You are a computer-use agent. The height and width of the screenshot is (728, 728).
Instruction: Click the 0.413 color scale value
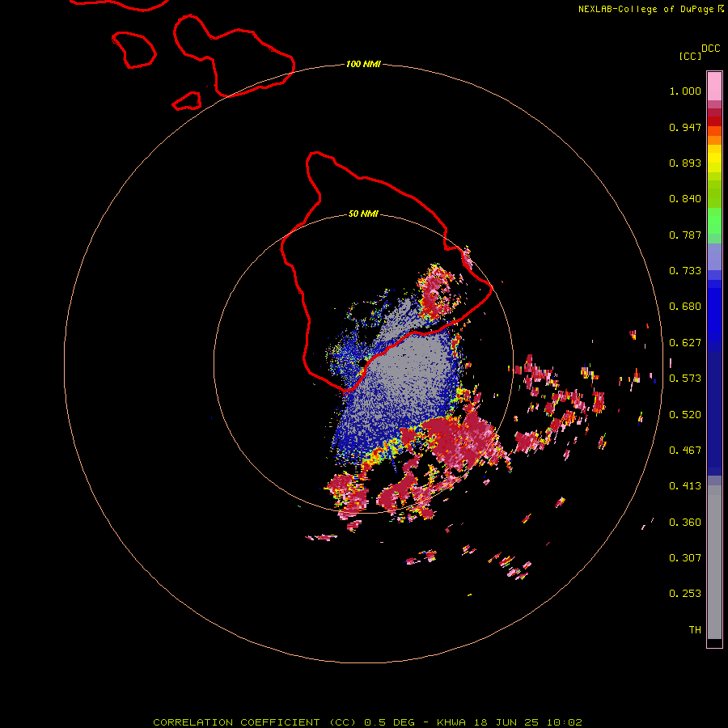(685, 486)
